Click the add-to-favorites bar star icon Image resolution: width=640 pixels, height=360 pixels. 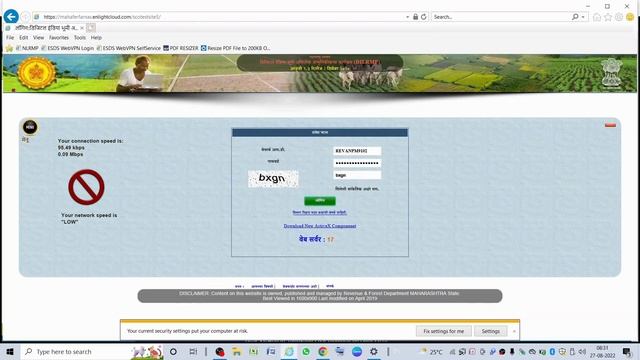click(x=9, y=48)
